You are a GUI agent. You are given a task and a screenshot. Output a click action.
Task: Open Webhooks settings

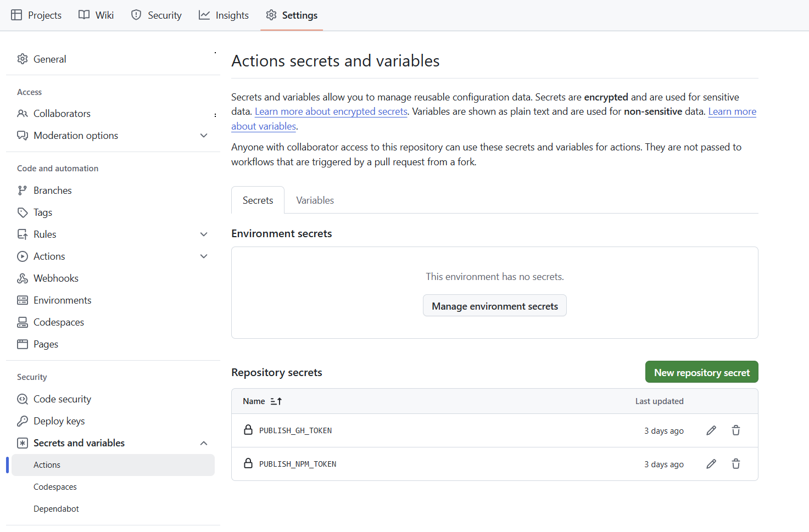pyautogui.click(x=113, y=278)
